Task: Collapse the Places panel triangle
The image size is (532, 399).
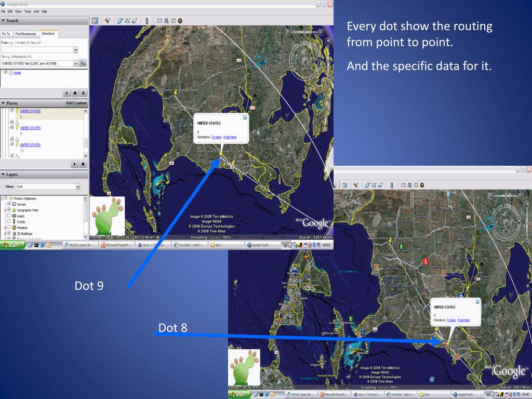Action: 3,103
